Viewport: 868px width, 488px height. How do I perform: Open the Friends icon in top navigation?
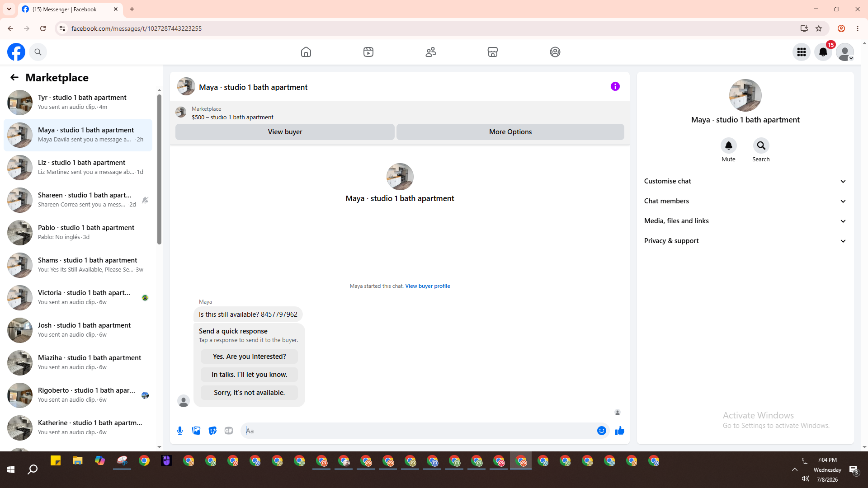431,52
